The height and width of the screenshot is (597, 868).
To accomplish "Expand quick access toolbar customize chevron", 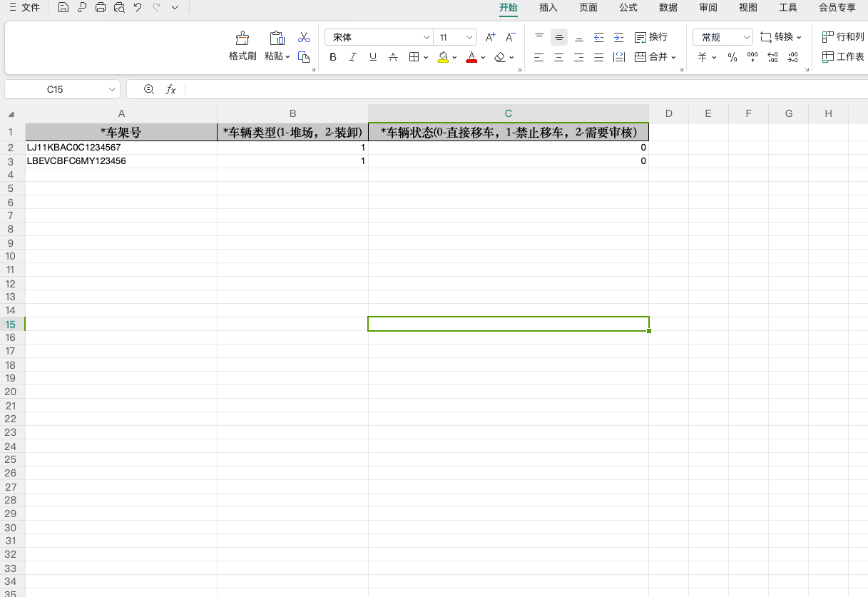I will pos(175,8).
